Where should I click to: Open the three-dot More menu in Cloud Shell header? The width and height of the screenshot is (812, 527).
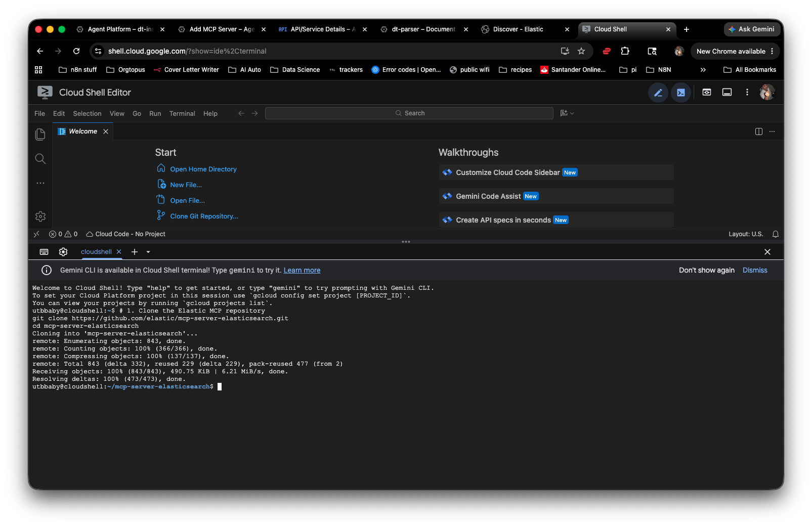747,92
